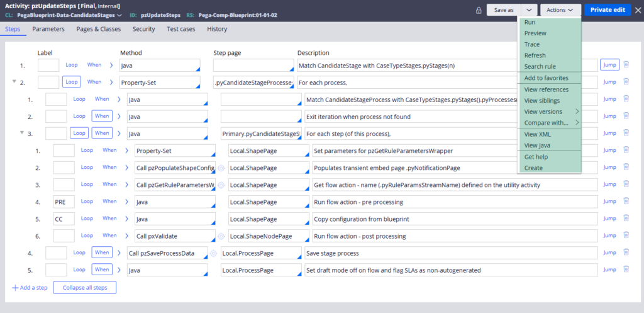Switch to the Pages & Classes tab
The image size is (644, 313).
pos(99,29)
